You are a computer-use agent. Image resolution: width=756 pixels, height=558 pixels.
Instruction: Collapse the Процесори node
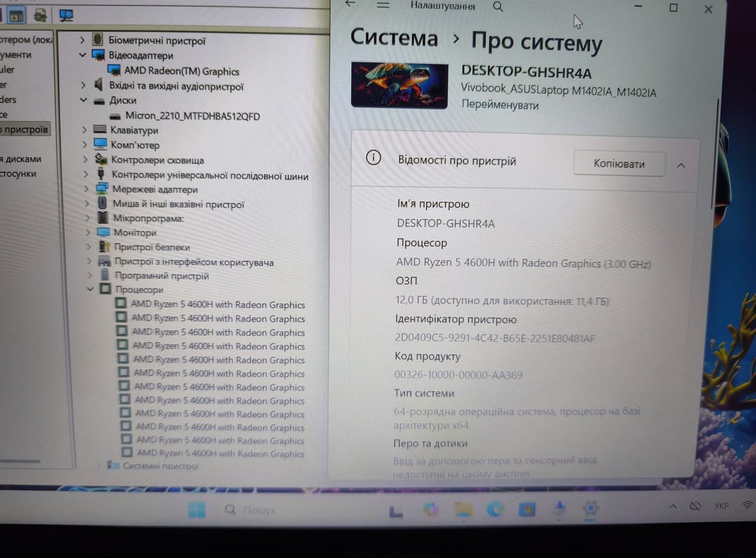90,289
